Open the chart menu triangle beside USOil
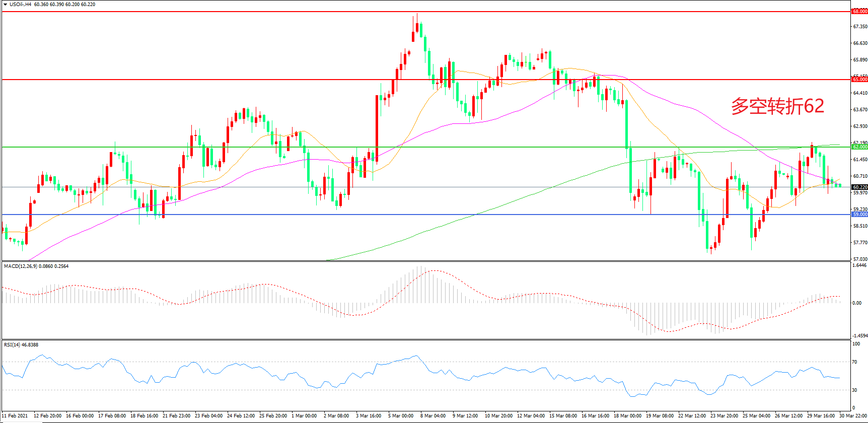Image resolution: width=868 pixels, height=423 pixels. [x=5, y=5]
